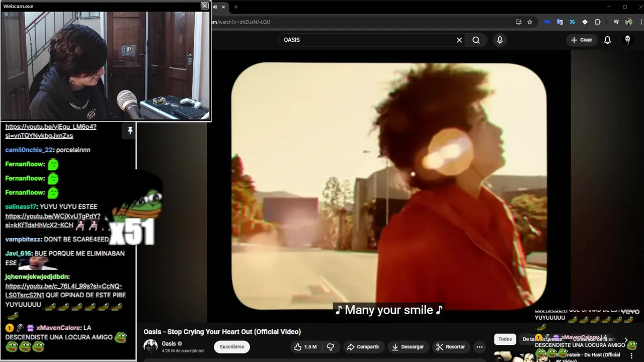Select the Todos filter chip
644x362 pixels.
(x=505, y=339)
